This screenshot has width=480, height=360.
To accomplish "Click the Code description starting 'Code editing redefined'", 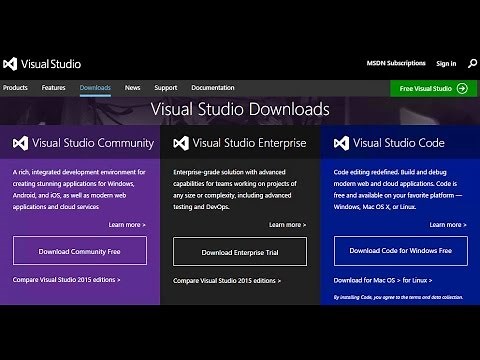I will [398, 189].
